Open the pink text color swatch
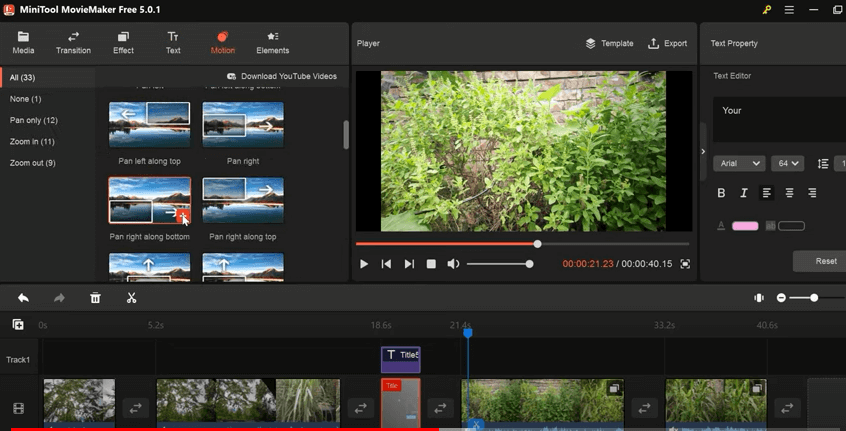This screenshot has height=431, width=846. pyautogui.click(x=745, y=226)
